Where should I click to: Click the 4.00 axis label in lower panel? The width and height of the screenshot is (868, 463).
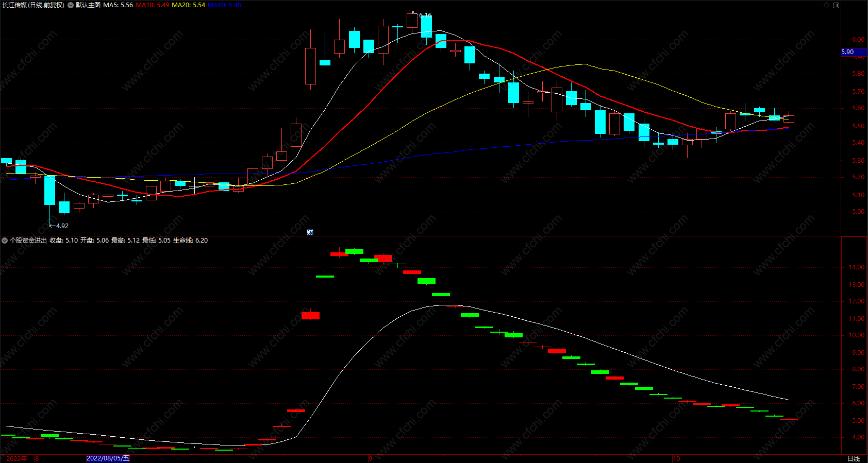[858, 437]
